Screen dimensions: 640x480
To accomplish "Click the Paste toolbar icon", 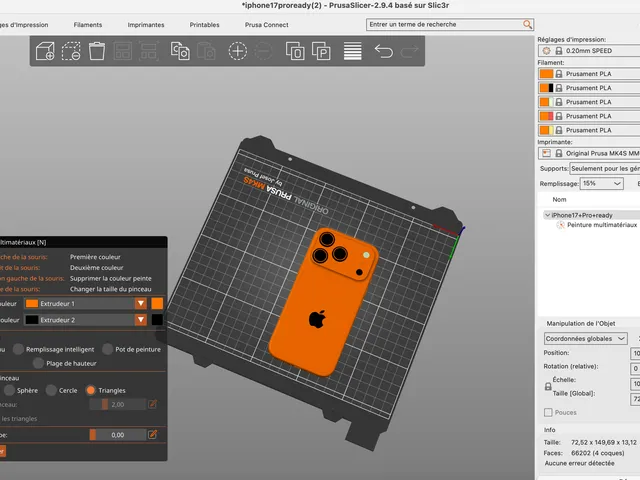I will (x=206, y=51).
